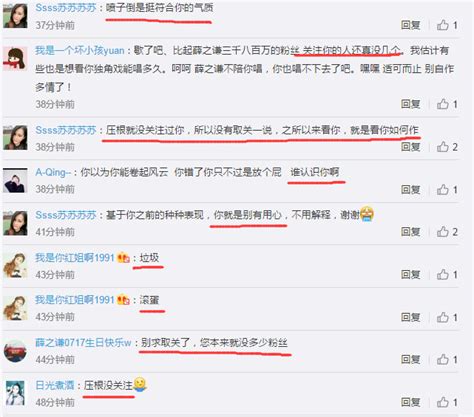Like the 垃圾 comment
Image resolution: width=474 pixels, height=417 pixels.
tap(443, 275)
